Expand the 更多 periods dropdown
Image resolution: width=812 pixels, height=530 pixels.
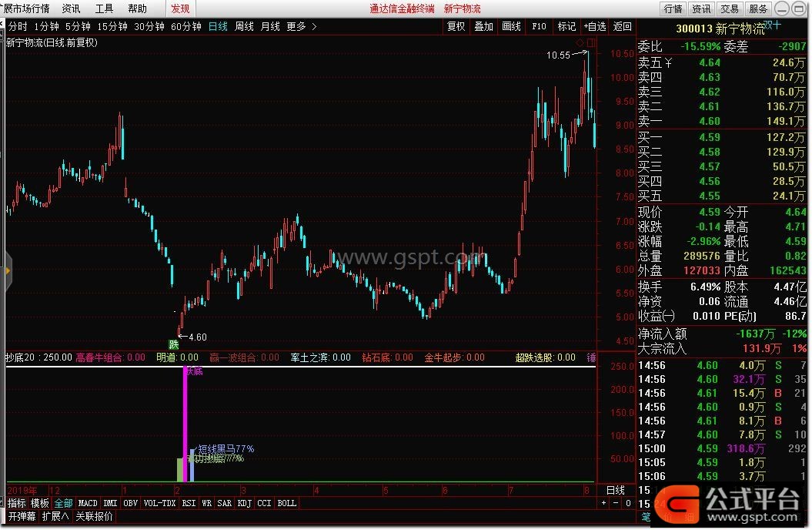tap(302, 26)
